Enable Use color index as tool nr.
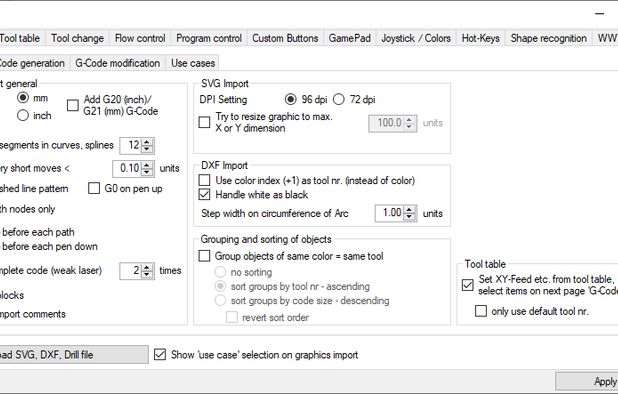The height and width of the screenshot is (394, 618). coord(204,180)
